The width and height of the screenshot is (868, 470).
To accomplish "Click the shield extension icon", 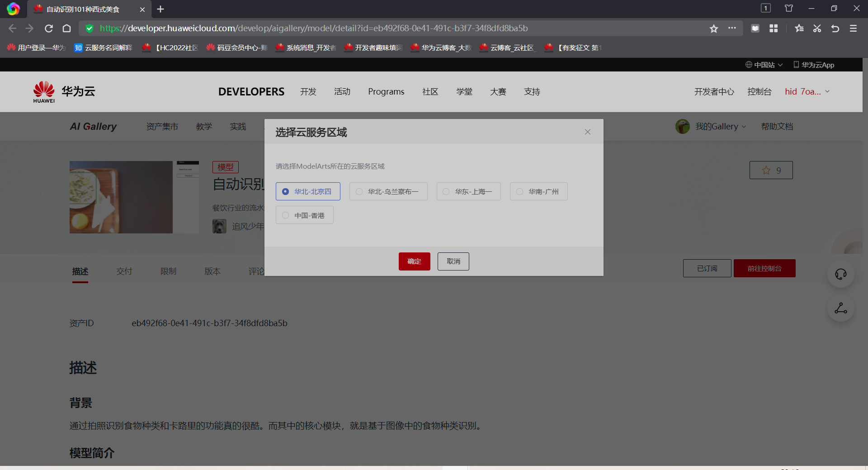I will click(755, 28).
